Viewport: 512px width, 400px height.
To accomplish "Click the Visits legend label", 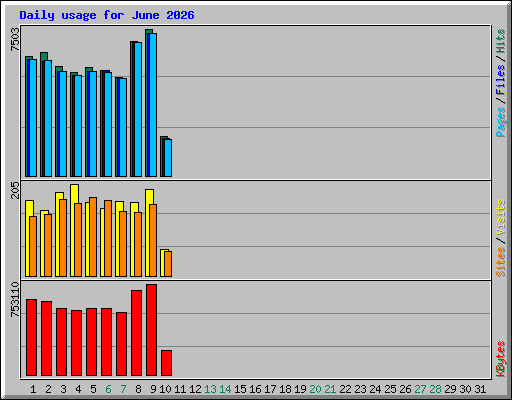I will [500, 217].
